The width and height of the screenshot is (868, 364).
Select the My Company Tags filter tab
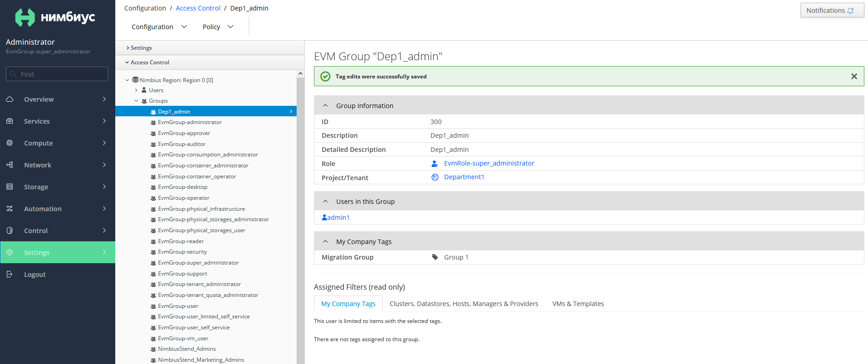pyautogui.click(x=348, y=304)
